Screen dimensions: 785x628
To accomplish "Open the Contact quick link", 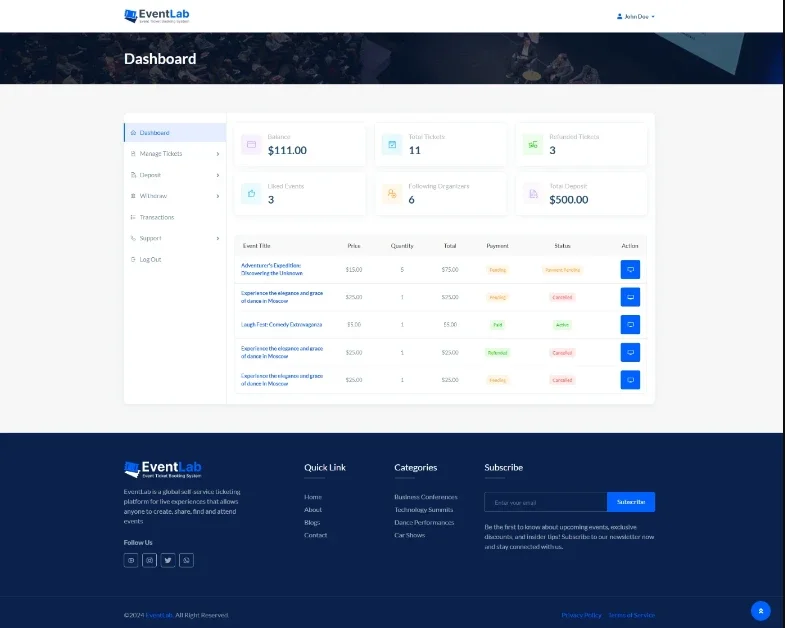I will 315,535.
